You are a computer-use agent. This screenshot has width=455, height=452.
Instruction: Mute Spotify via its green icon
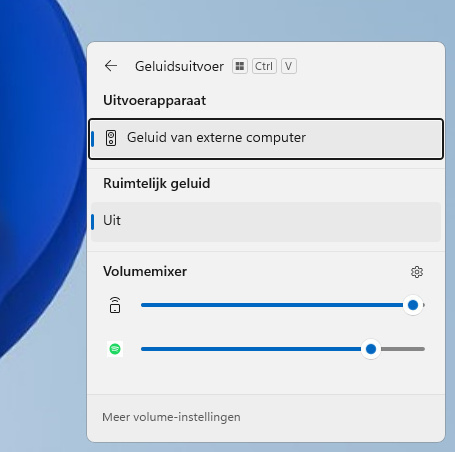coord(115,349)
